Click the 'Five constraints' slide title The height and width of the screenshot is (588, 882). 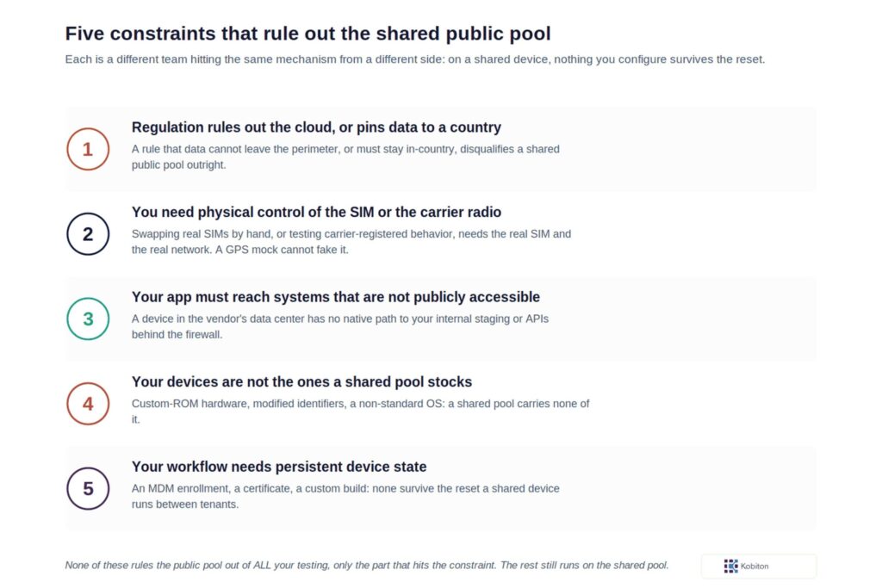pos(307,34)
